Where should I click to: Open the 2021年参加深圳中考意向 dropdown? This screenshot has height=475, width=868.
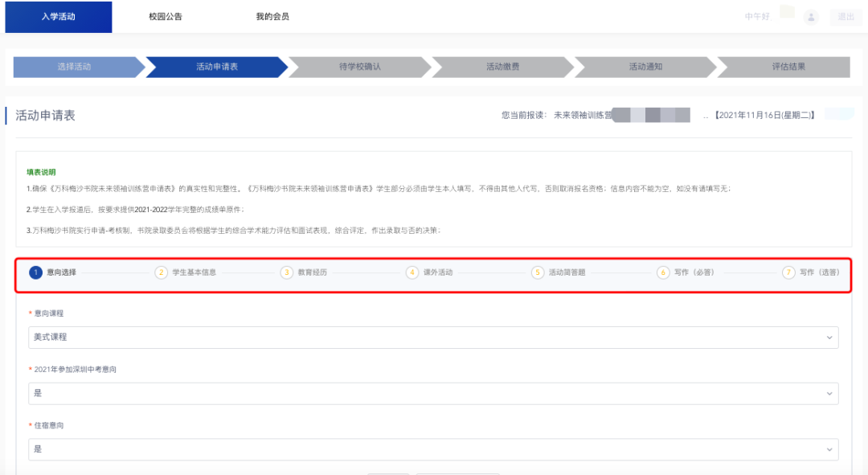(x=433, y=394)
